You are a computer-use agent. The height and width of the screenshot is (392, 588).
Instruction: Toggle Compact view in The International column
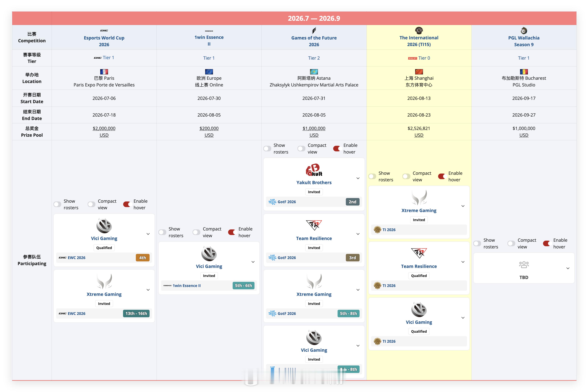tap(406, 176)
